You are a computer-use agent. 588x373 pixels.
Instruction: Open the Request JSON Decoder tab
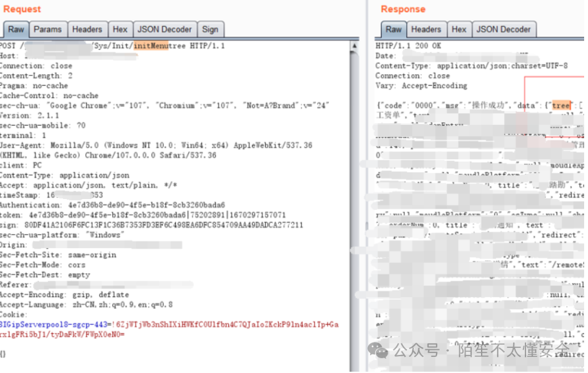tap(164, 29)
